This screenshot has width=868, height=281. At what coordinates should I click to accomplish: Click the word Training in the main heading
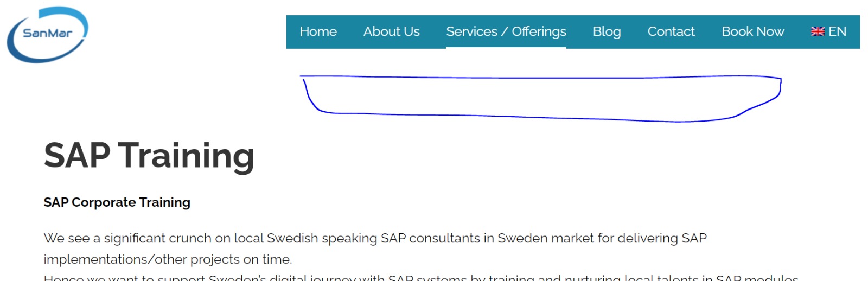(x=186, y=155)
